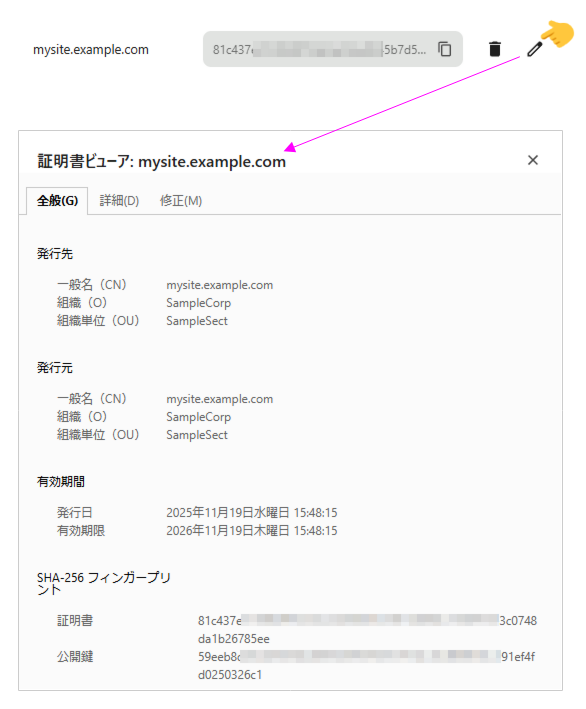This screenshot has height=709, width=586.
Task: Open the 修正(M) tab
Action: 181,200
